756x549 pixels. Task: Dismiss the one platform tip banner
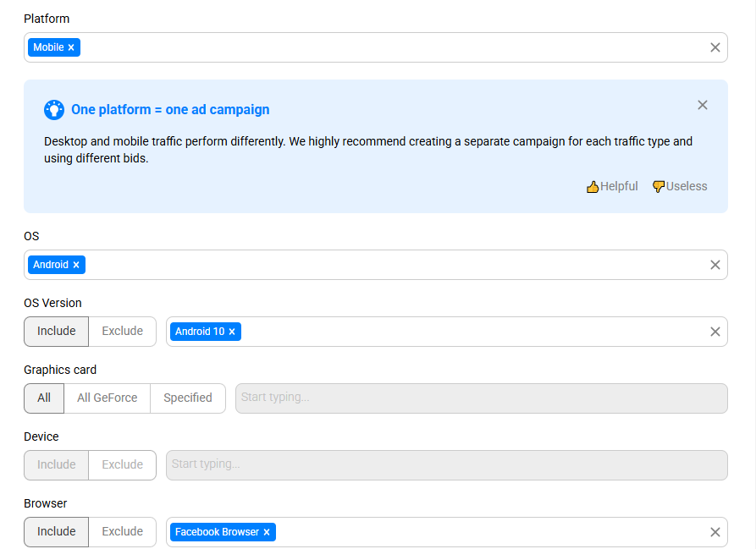[x=702, y=105]
